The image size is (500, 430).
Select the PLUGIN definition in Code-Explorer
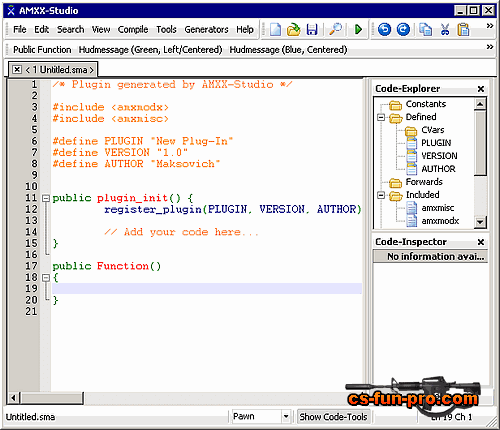point(436,143)
